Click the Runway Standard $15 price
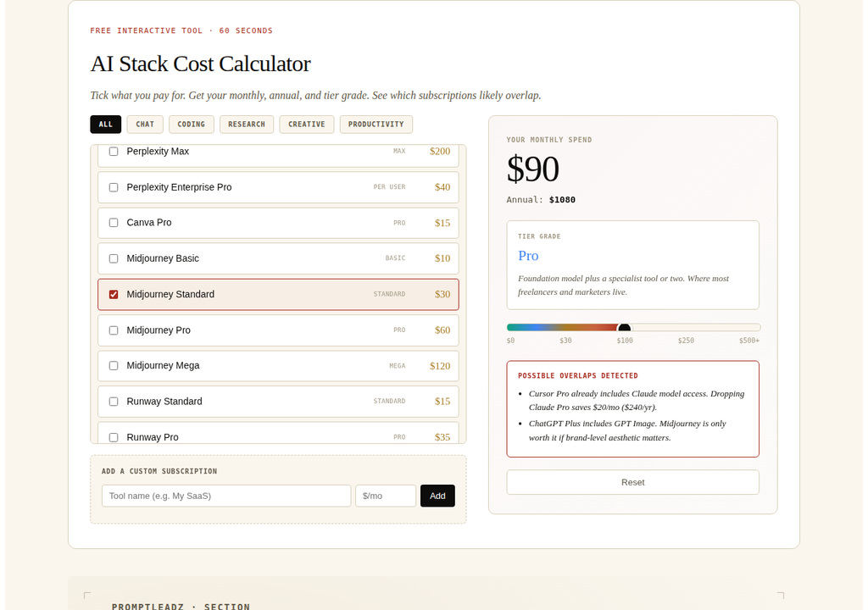The width and height of the screenshot is (868, 610). click(x=442, y=402)
